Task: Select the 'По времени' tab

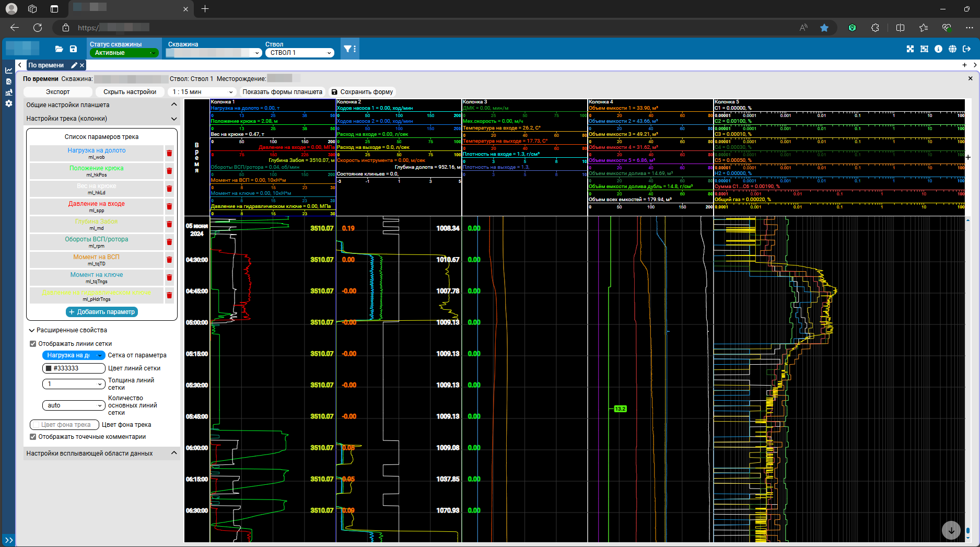Action: pyautogui.click(x=46, y=65)
